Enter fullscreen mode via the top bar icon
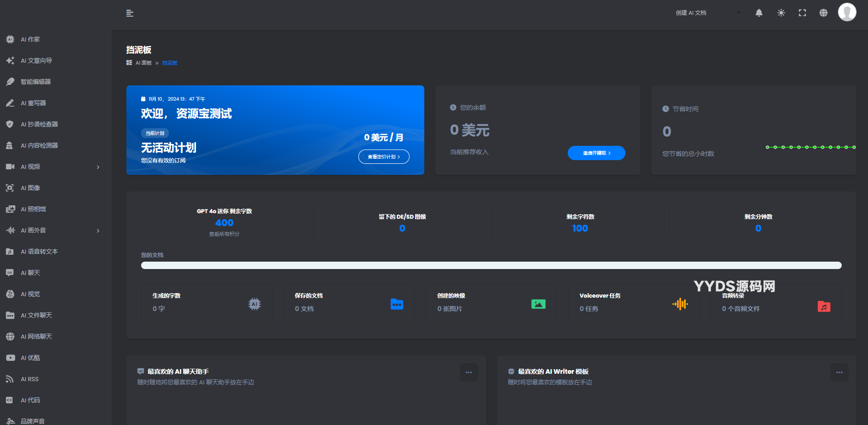The width and height of the screenshot is (868, 425). (x=802, y=13)
